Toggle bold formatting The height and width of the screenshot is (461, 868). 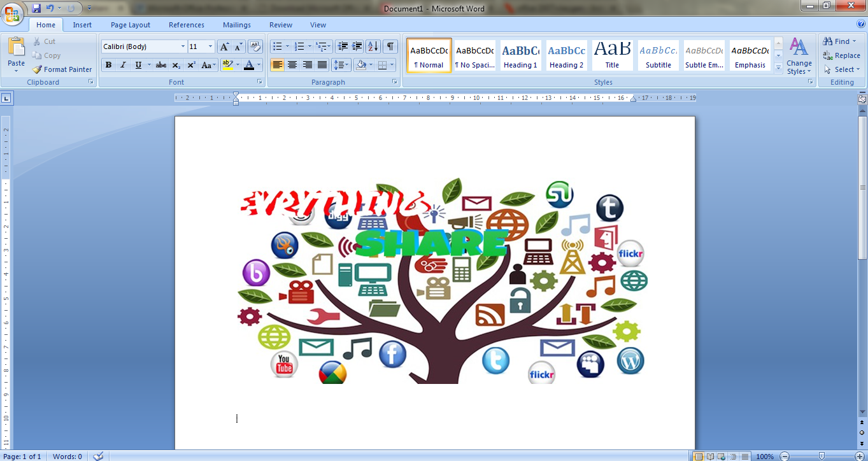[x=108, y=64]
